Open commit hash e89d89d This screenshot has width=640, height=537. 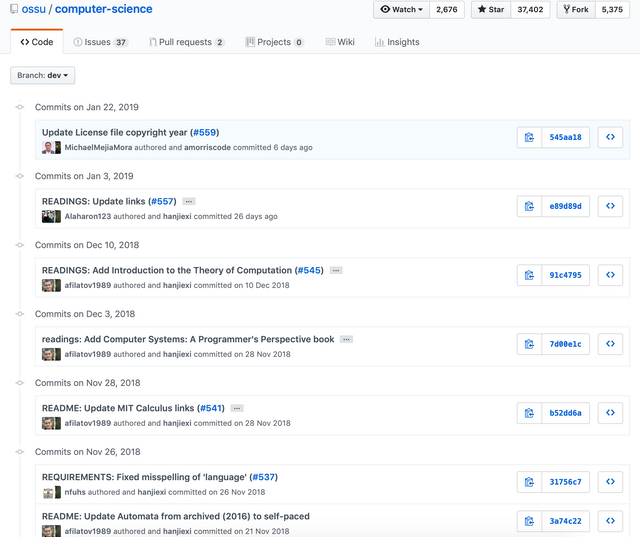point(565,206)
